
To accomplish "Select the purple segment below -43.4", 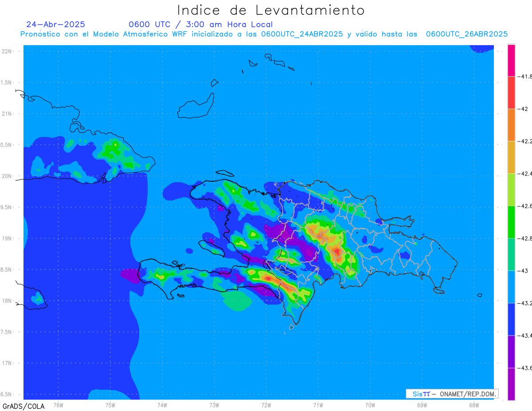I will [511, 351].
